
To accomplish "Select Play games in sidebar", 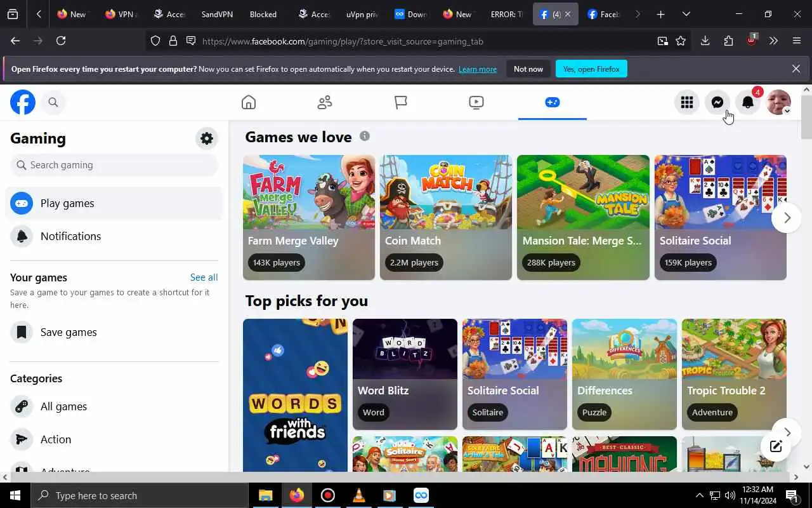I will click(114, 203).
